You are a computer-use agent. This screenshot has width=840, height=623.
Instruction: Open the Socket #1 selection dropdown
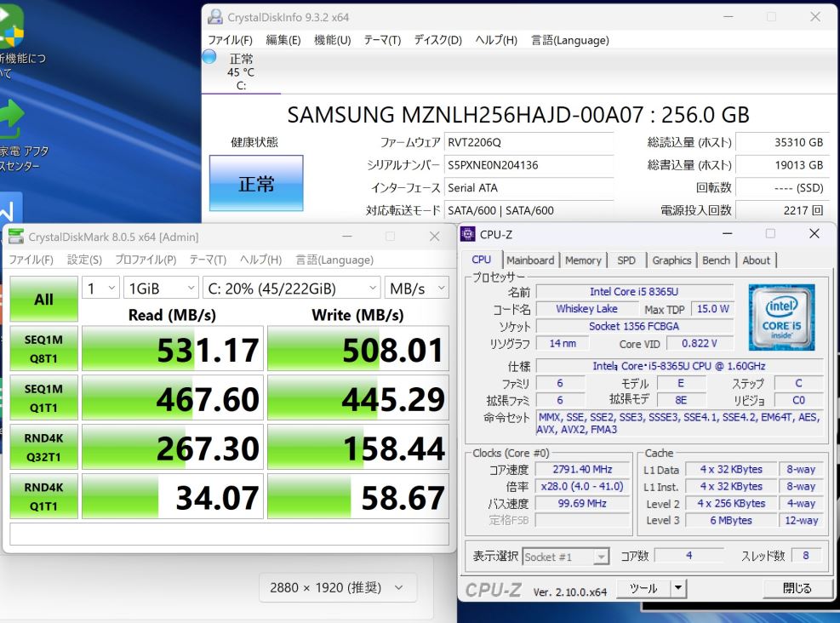pyautogui.click(x=566, y=557)
